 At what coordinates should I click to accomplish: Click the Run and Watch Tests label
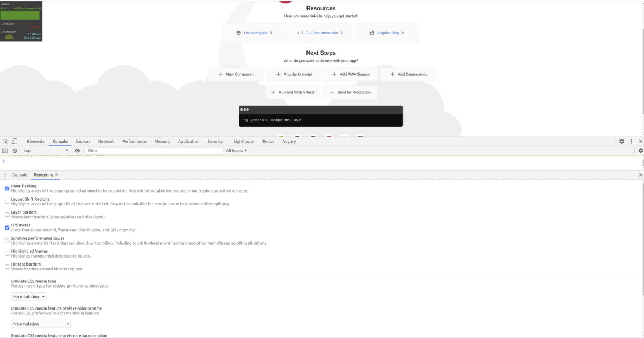297,92
